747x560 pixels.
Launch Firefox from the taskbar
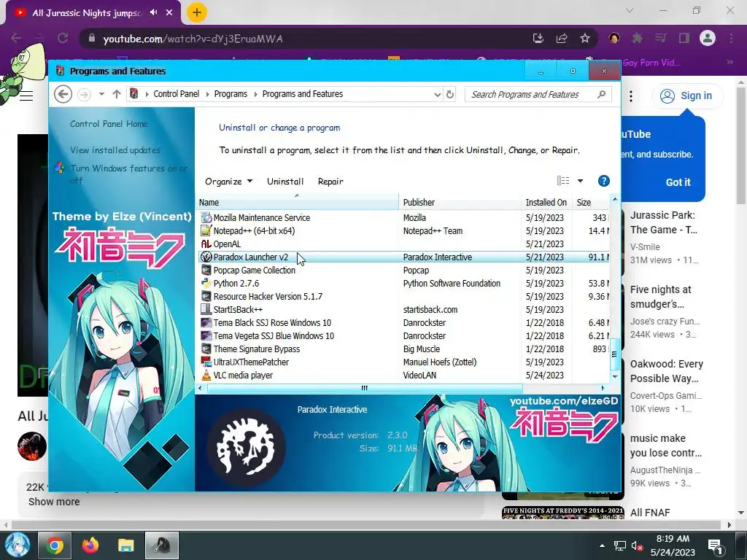[x=90, y=545]
